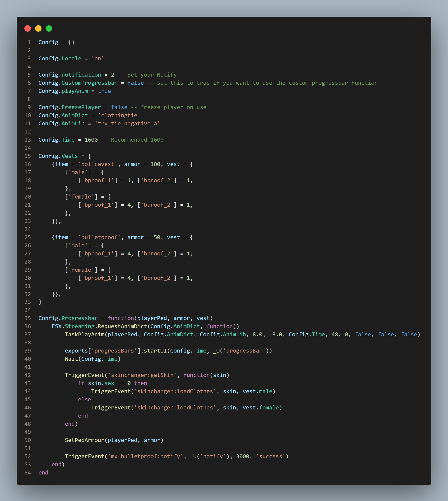Select the 'try_tie_negative_a' string
This screenshot has height=501, width=448.
pyautogui.click(x=127, y=123)
